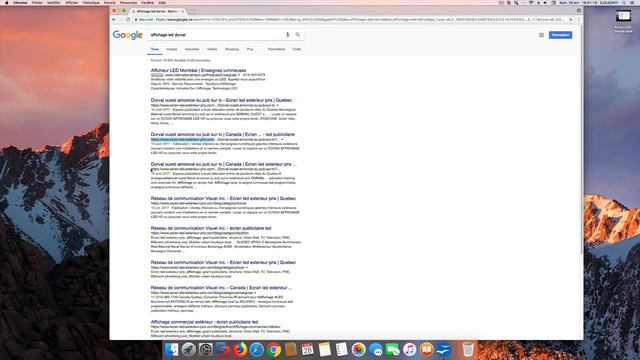Open the Google apps grid icon
This screenshot has height=360, width=640.
[x=541, y=35]
